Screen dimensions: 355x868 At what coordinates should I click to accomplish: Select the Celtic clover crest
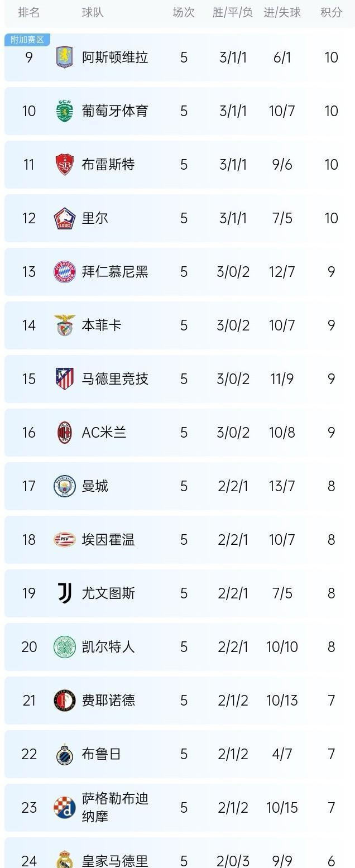65,647
